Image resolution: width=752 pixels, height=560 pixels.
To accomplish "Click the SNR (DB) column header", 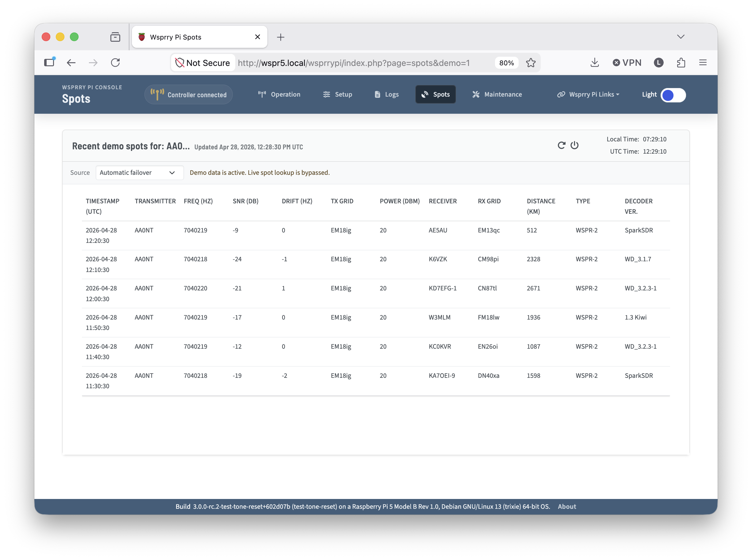I will click(245, 201).
